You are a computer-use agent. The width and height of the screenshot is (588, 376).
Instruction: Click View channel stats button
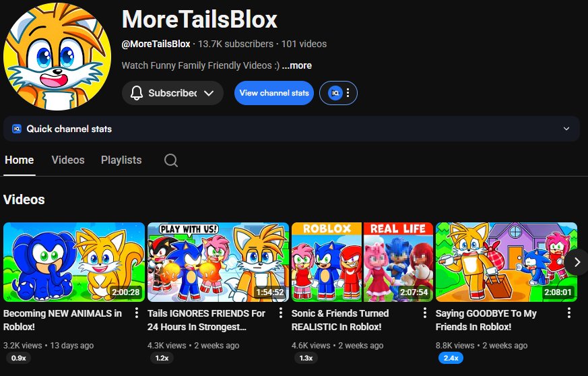(x=274, y=93)
